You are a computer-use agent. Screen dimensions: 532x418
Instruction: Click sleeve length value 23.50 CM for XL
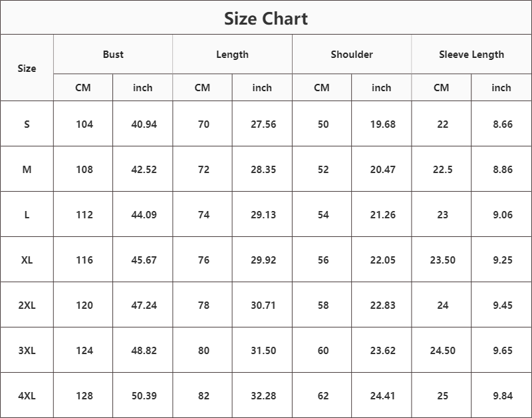coord(442,260)
